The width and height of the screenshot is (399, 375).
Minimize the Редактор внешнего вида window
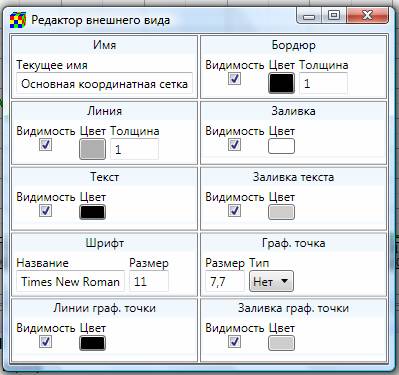pyautogui.click(x=309, y=16)
